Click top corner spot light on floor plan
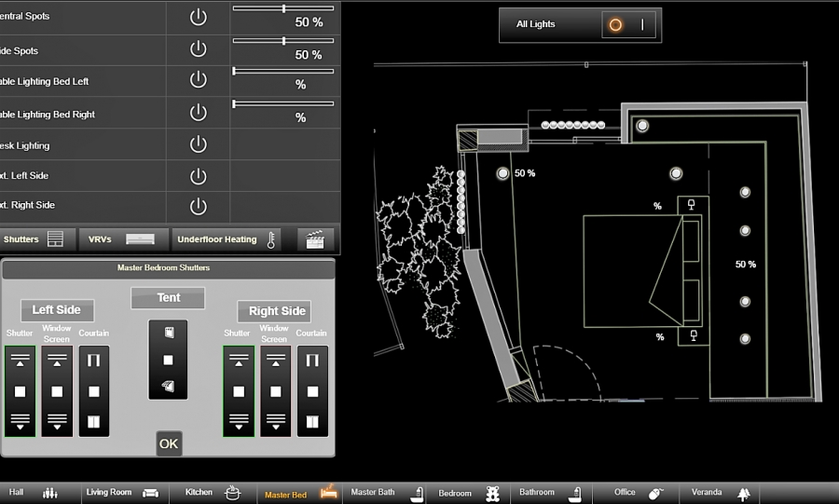 coord(642,126)
